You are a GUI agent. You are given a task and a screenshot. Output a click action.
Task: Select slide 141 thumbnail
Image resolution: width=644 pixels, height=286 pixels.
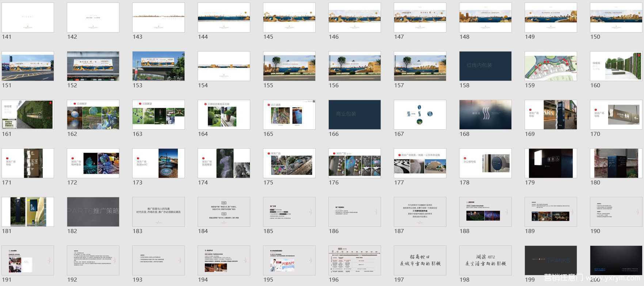coord(28,18)
